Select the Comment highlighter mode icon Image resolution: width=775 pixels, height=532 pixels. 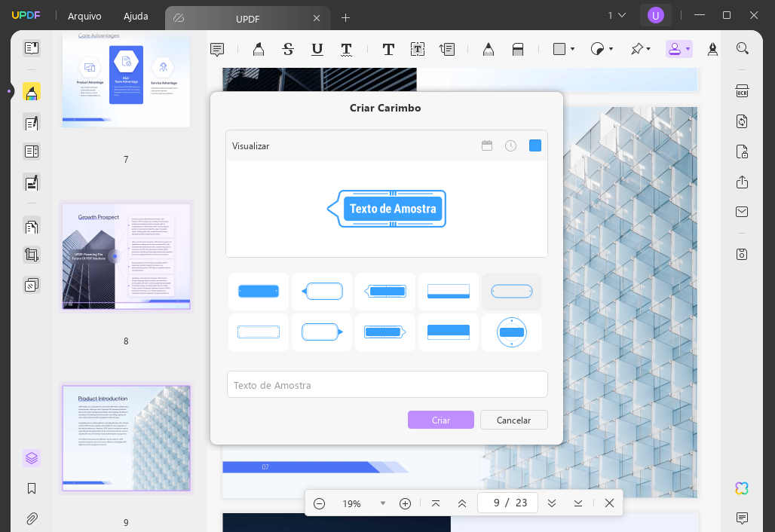point(32,92)
